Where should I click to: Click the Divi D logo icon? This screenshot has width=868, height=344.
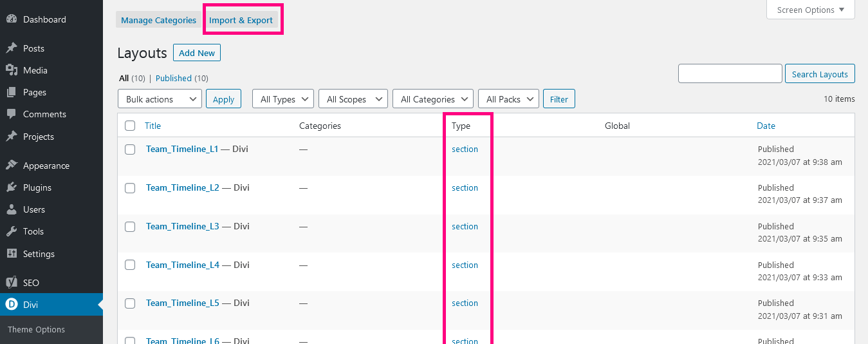click(11, 304)
